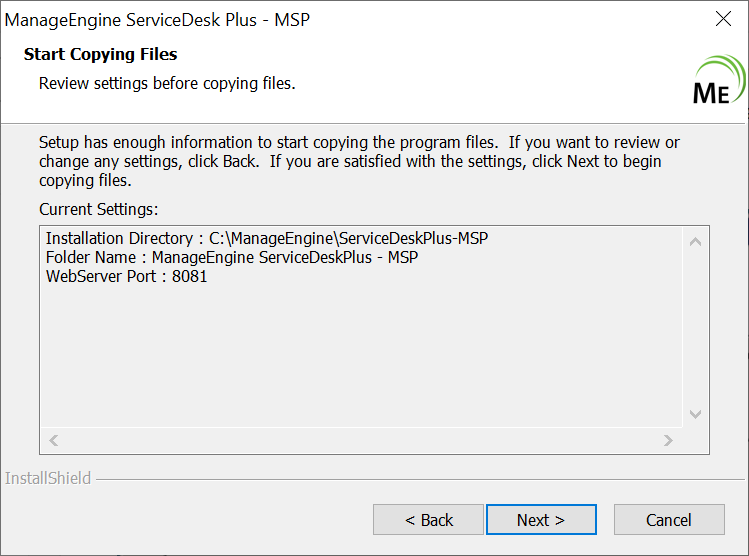Click the InstallShield label
Screen dimensions: 749x556
click(x=48, y=478)
